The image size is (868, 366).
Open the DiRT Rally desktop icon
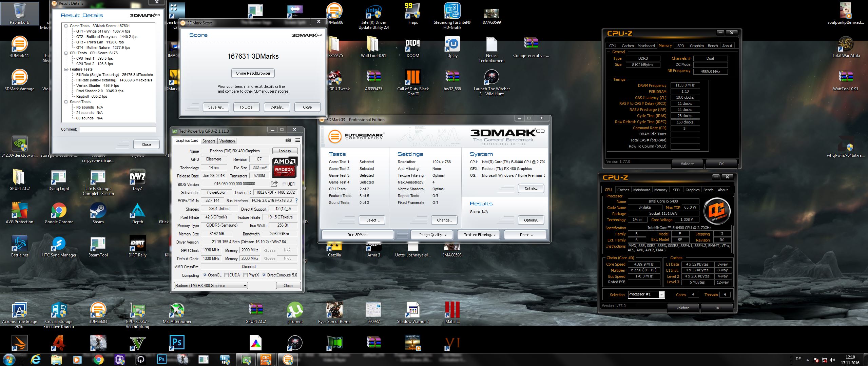point(137,246)
